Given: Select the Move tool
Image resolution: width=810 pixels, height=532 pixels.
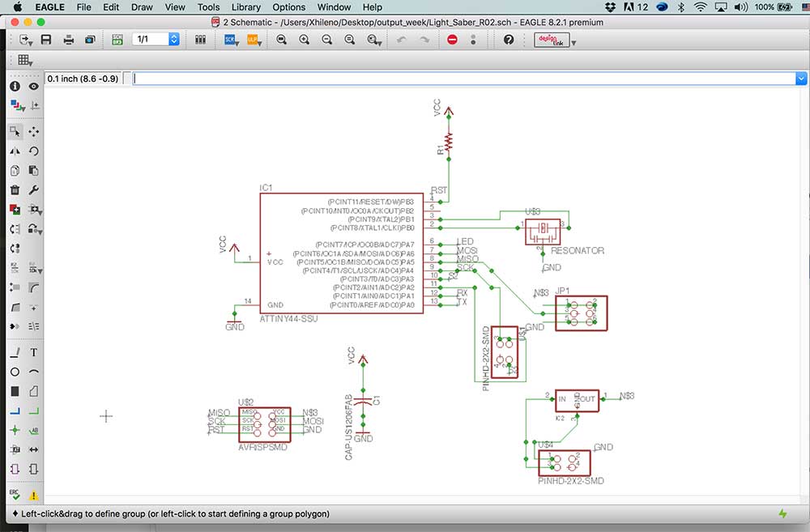Looking at the screenshot, I should [33, 132].
